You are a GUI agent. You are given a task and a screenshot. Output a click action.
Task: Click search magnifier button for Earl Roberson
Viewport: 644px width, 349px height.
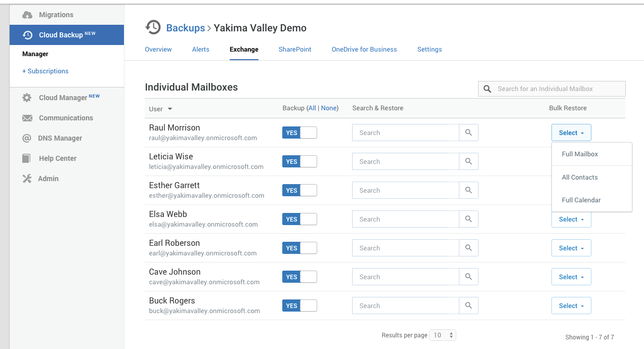click(x=468, y=248)
